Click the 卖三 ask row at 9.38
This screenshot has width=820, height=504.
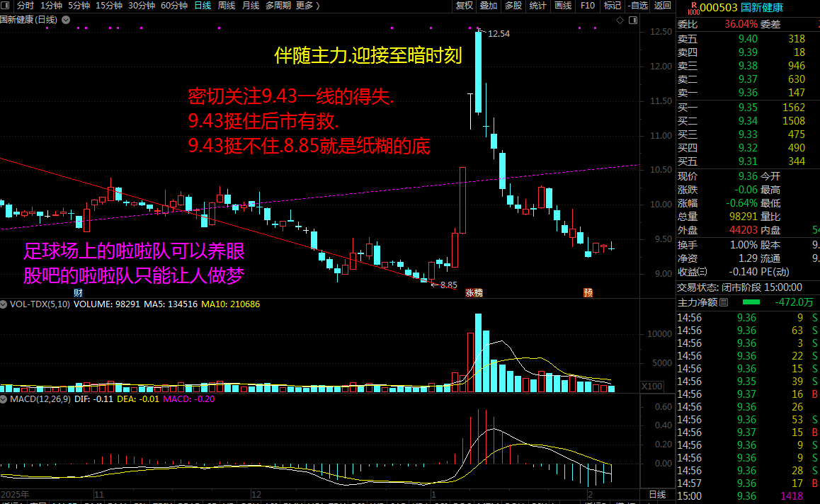tap(748, 66)
